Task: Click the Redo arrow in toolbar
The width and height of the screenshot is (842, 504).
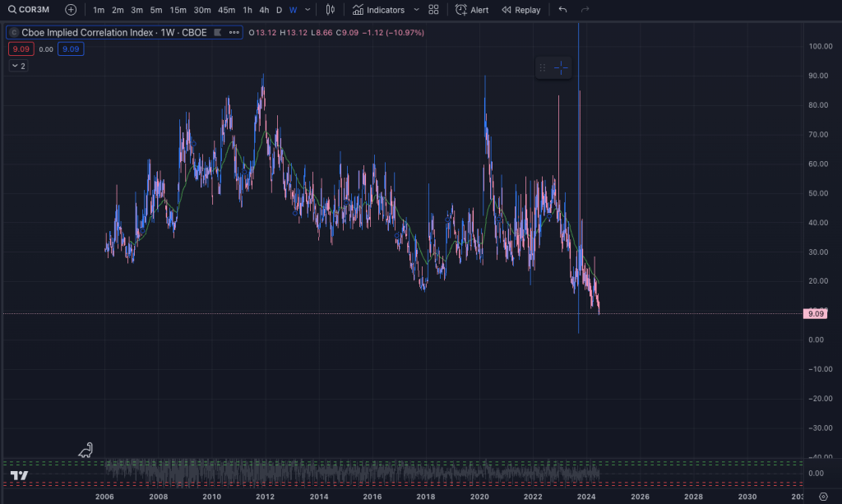Action: coord(585,10)
